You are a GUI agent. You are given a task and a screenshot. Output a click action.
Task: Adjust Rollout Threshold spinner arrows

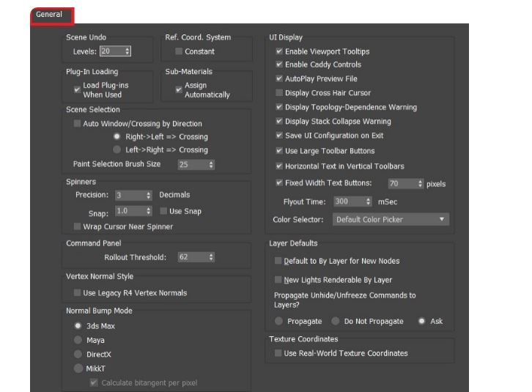211,257
